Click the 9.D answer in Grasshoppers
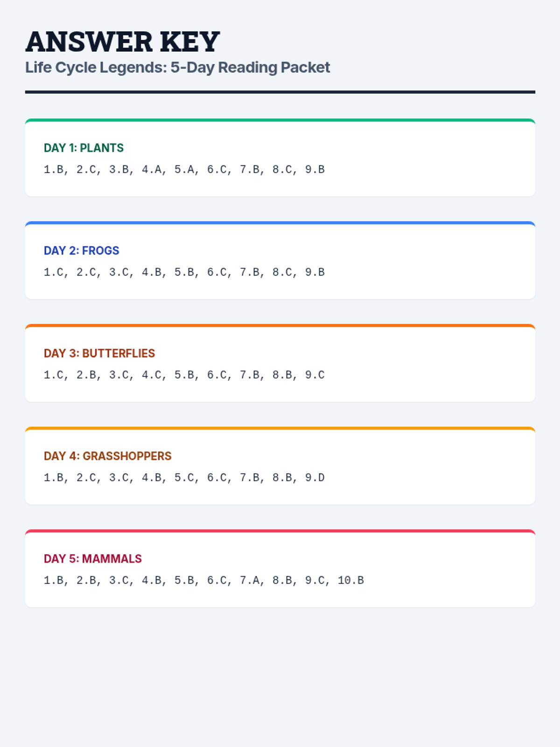This screenshot has width=560, height=747. 315,478
